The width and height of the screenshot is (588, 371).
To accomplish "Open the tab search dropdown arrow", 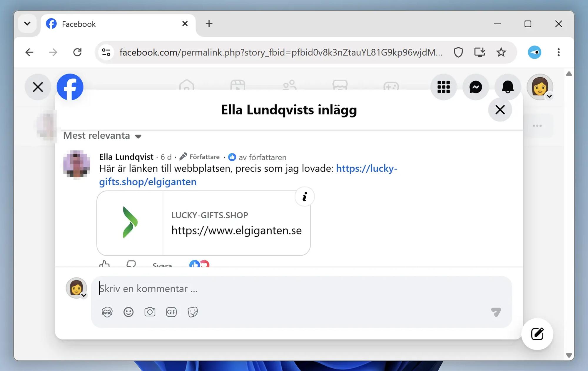I will (x=27, y=24).
